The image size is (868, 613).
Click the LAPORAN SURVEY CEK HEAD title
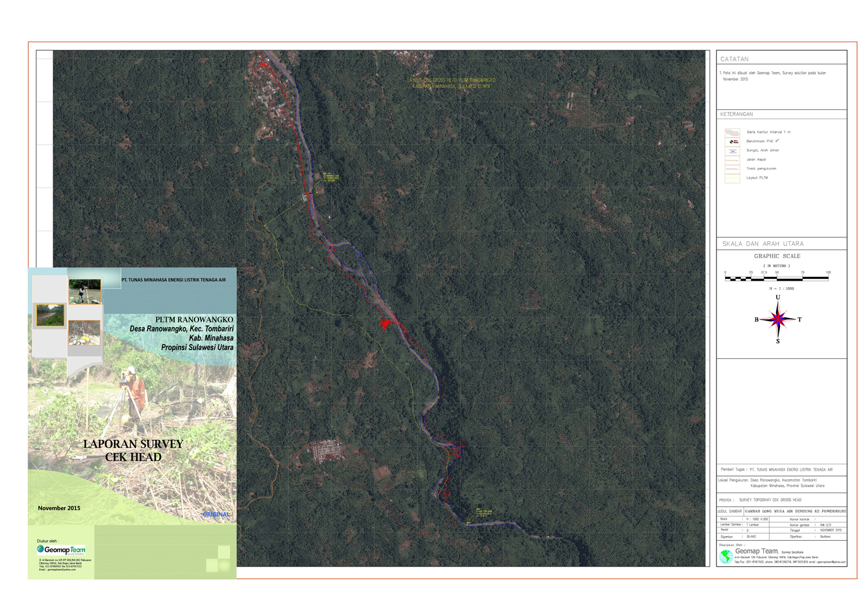(x=133, y=450)
